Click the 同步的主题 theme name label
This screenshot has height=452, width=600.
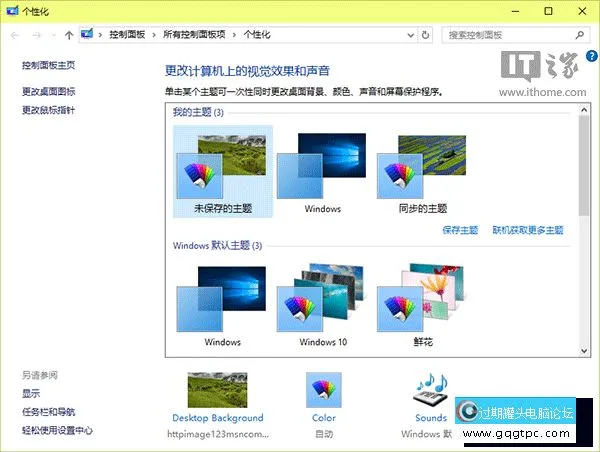click(x=423, y=209)
